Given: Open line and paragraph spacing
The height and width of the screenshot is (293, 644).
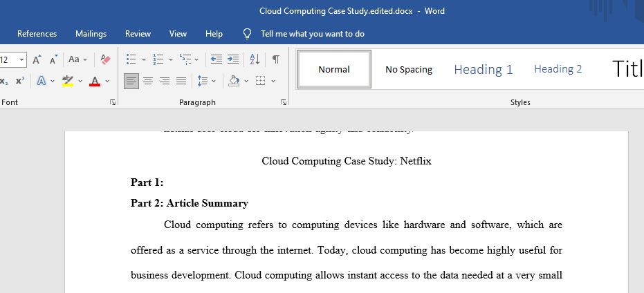Looking at the screenshot, I should (203, 81).
